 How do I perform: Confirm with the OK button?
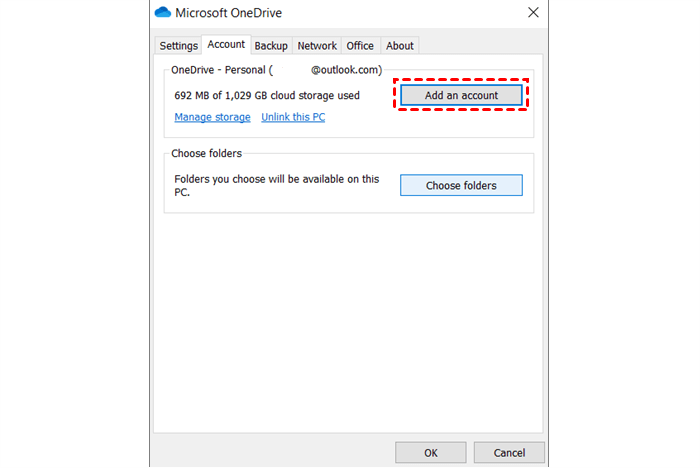(x=431, y=453)
